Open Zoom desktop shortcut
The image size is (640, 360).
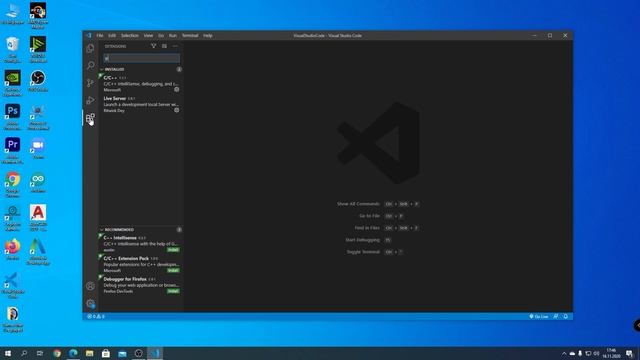point(38,149)
